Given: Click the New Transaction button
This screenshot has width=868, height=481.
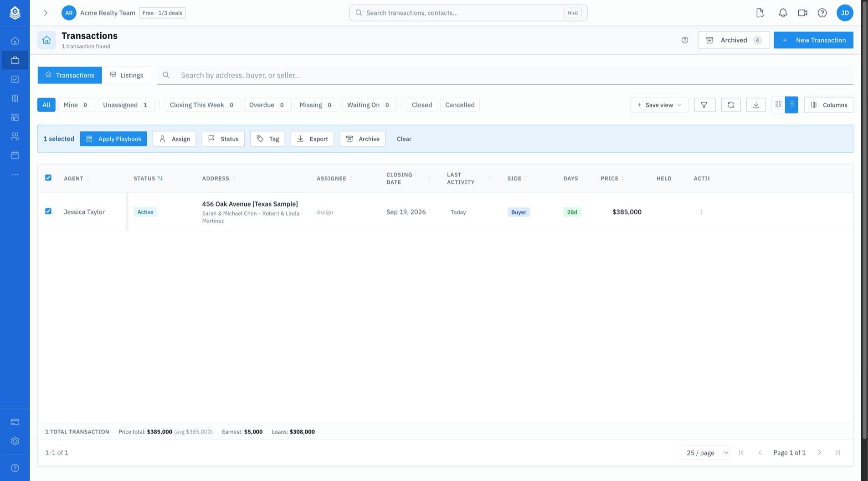Looking at the screenshot, I should pyautogui.click(x=813, y=40).
